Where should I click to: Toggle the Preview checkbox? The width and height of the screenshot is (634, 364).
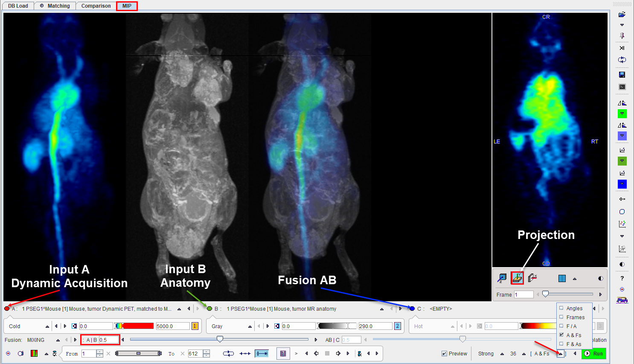pyautogui.click(x=444, y=353)
